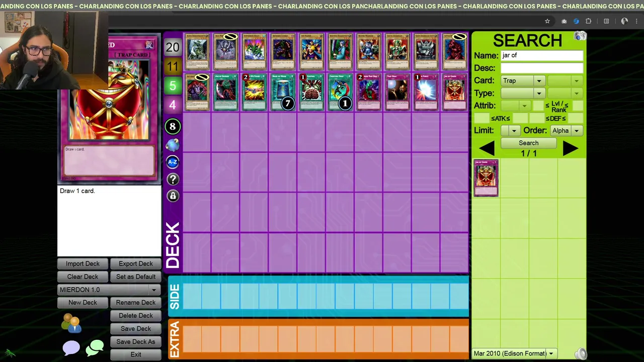
Task: Click the Search button
Action: click(528, 143)
